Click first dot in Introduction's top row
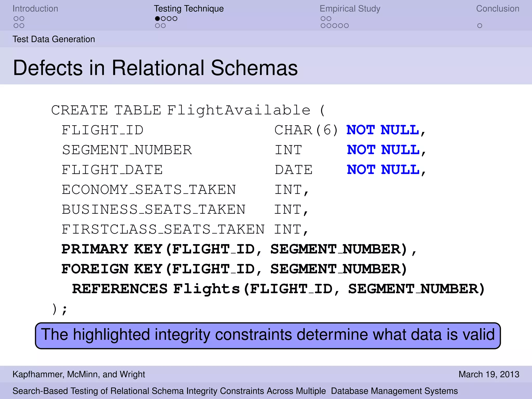Image resolution: width=532 pixels, height=399 pixels. [16, 19]
